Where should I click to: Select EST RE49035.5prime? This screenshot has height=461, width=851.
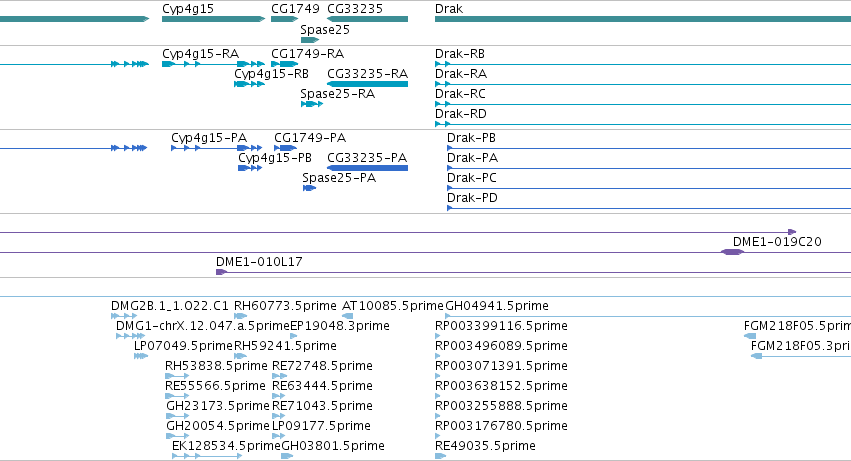click(x=440, y=457)
